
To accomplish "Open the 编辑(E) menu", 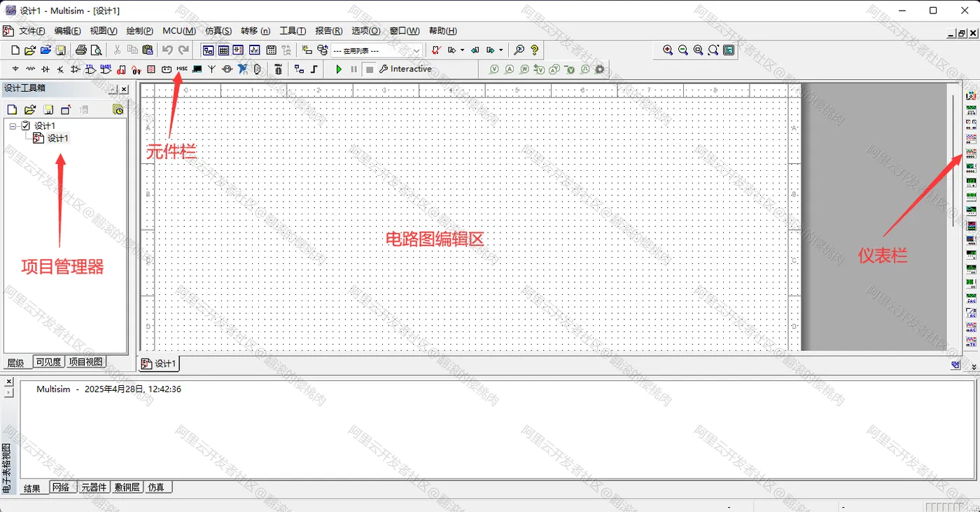I will (x=67, y=31).
